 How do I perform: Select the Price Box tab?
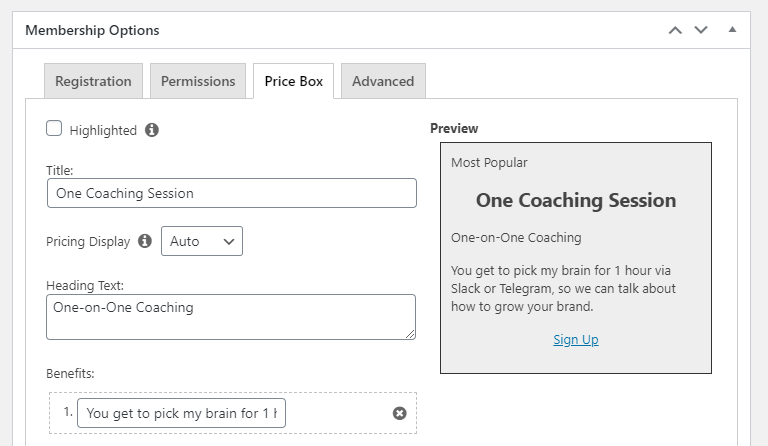(294, 81)
